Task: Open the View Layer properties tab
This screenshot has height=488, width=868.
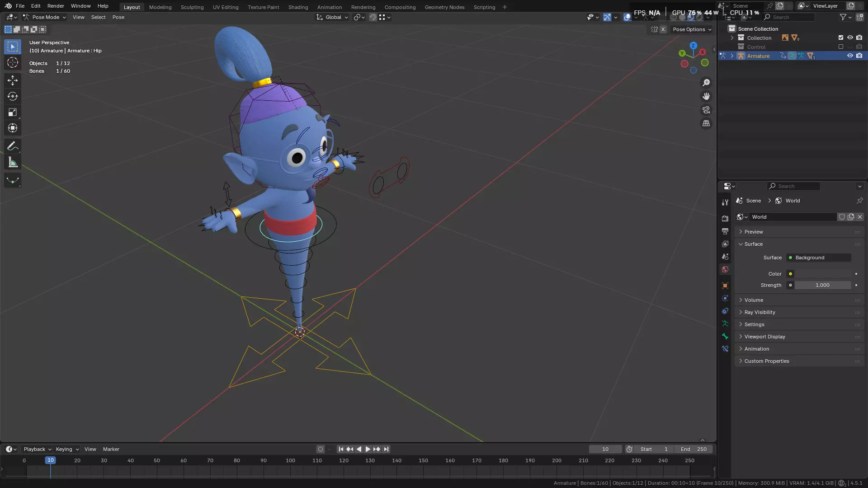Action: tap(725, 244)
